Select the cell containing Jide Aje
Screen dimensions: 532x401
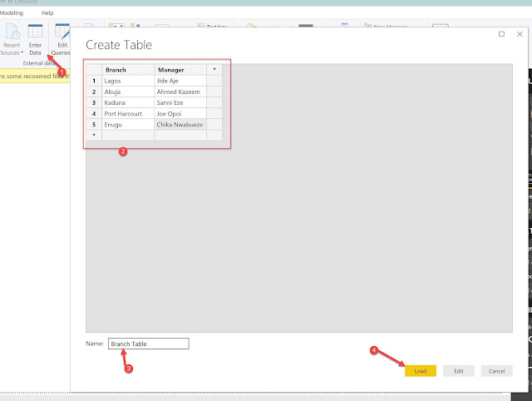(x=180, y=81)
